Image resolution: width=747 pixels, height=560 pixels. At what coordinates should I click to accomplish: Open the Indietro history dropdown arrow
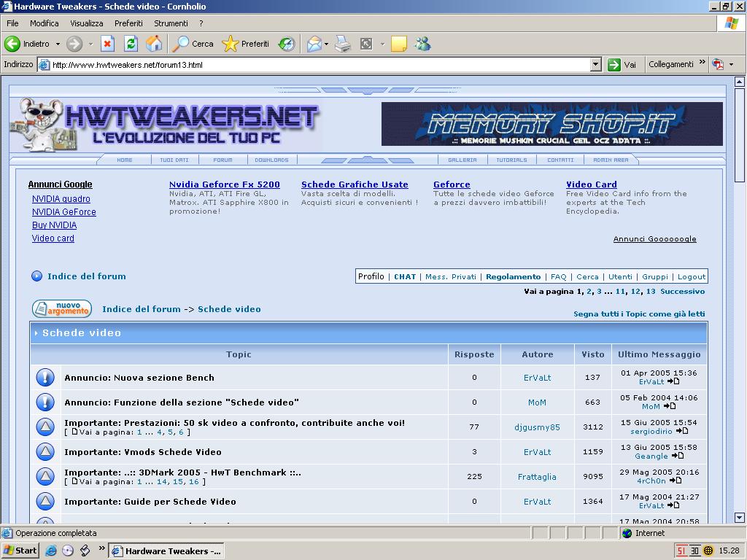coord(58,44)
